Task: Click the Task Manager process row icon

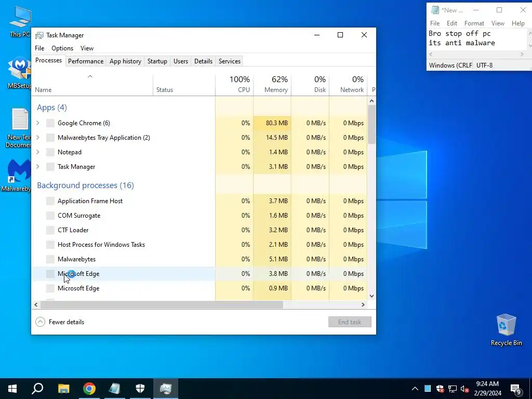Action: coord(50,167)
